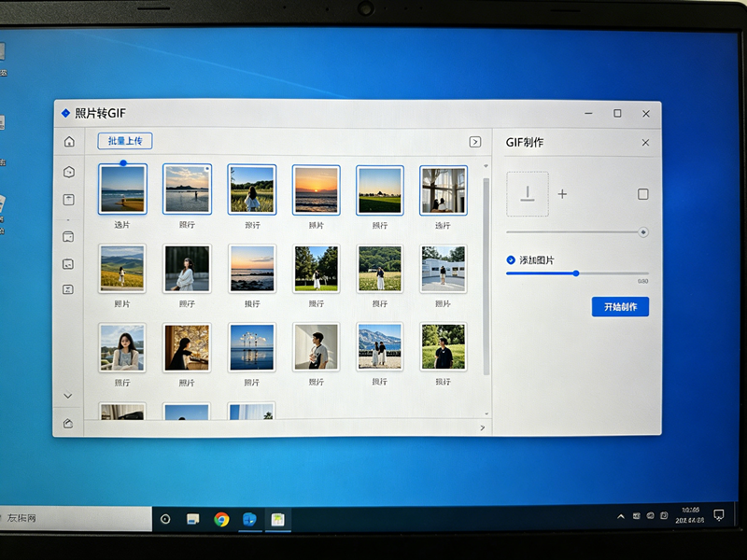Choose the thumbnail of a person between two trees
The image size is (747, 560).
pos(317,269)
